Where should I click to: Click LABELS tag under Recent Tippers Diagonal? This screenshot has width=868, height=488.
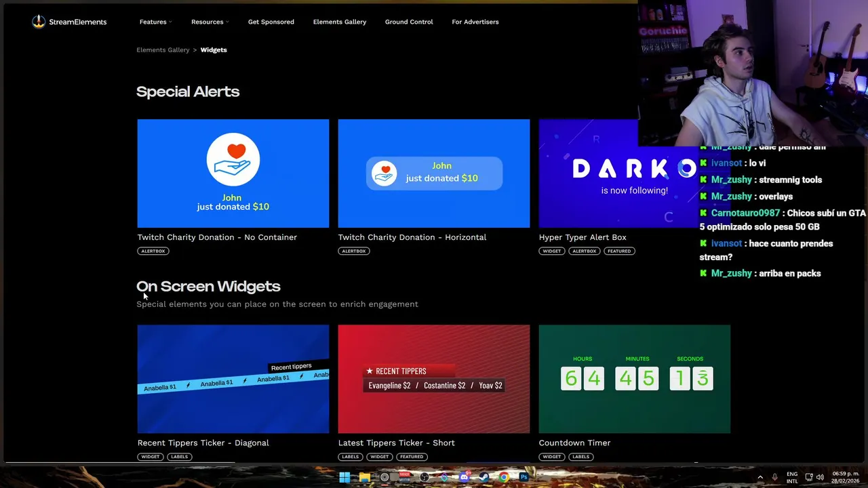[180, 457]
